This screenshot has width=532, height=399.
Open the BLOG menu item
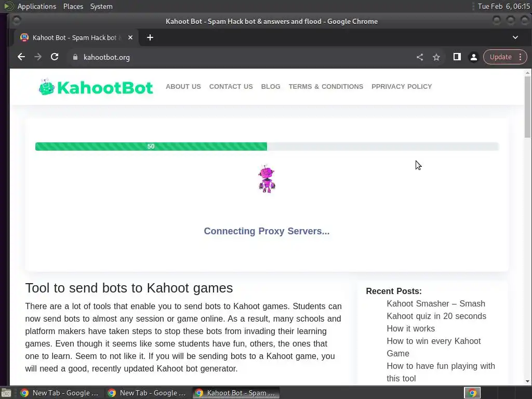click(x=271, y=87)
